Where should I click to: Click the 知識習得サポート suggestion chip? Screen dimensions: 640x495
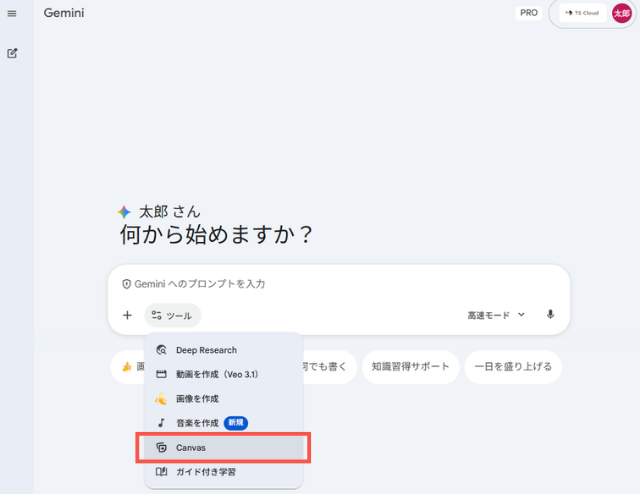coord(410,367)
